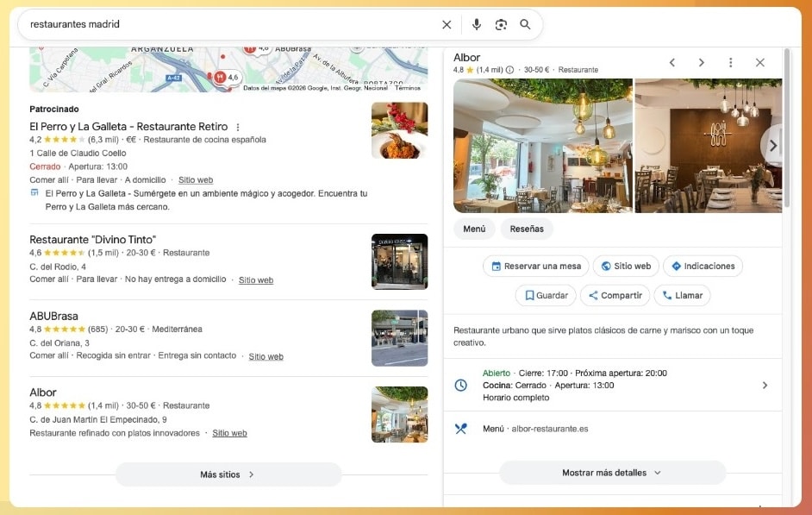
Task: Switch to the Reseñas tab
Action: [x=527, y=229]
